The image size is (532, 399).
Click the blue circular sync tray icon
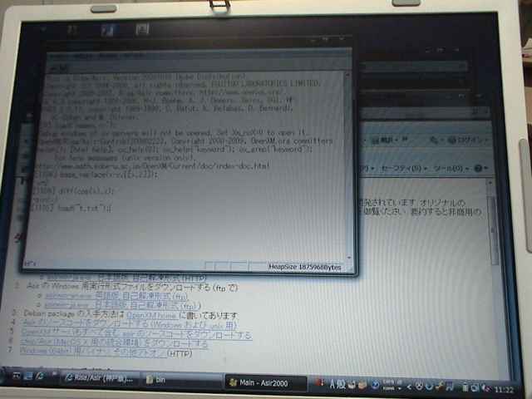point(430,386)
